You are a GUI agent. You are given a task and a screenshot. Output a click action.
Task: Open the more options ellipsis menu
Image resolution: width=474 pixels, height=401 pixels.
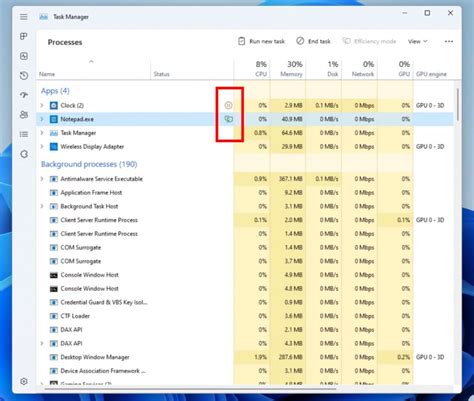[449, 41]
